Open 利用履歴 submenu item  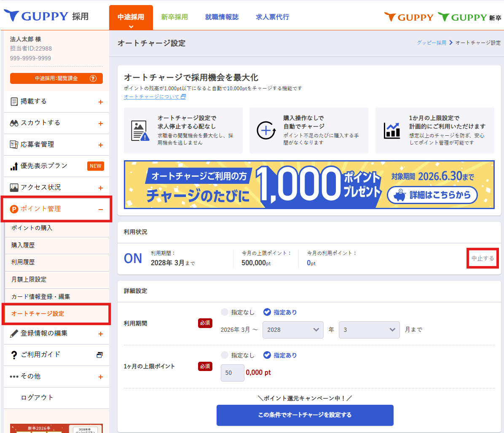point(57,263)
